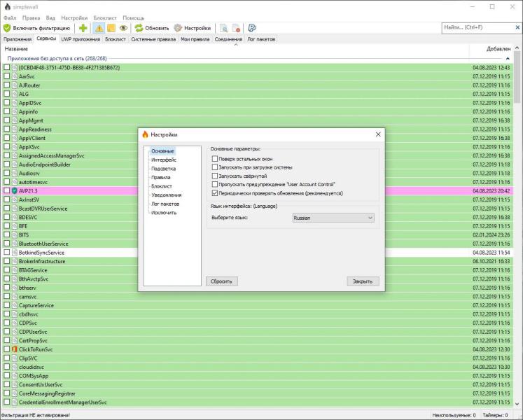Click the Kaspersky icon beside AVP21.3
Viewport: 523px width, 420px height.
(x=14, y=191)
